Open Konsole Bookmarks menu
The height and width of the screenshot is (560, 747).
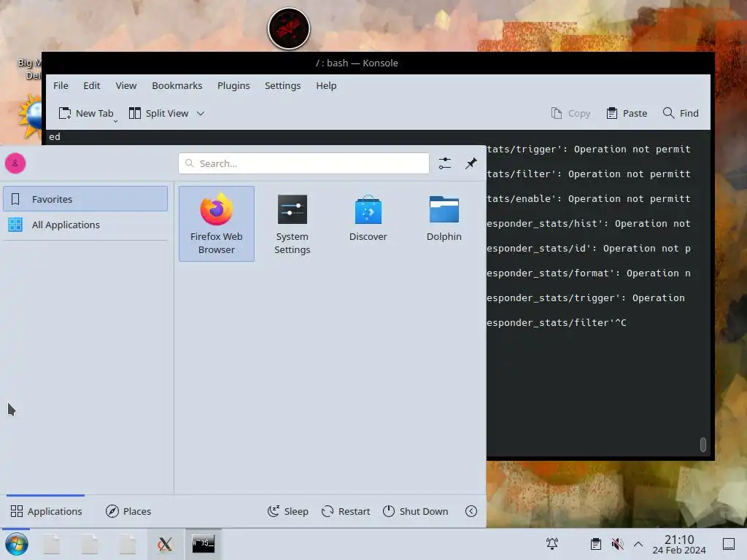click(177, 86)
